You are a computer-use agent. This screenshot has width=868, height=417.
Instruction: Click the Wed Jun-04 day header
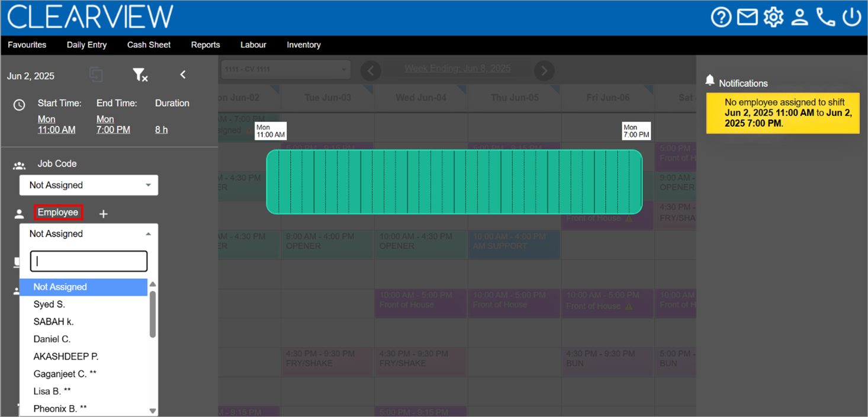click(x=421, y=97)
